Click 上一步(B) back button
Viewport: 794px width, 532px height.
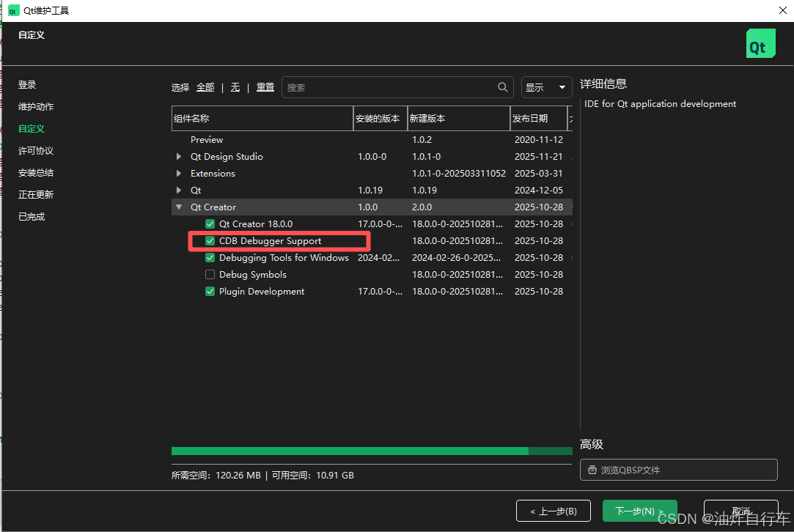coord(554,511)
